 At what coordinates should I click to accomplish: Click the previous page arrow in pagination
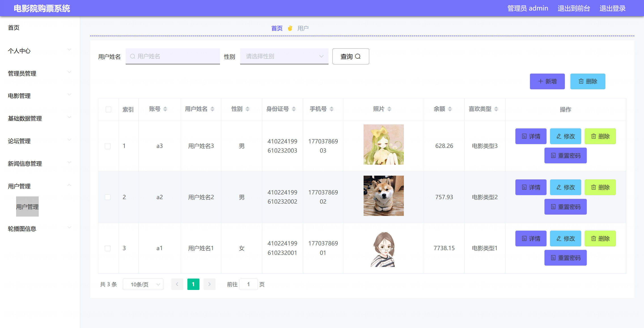[177, 284]
